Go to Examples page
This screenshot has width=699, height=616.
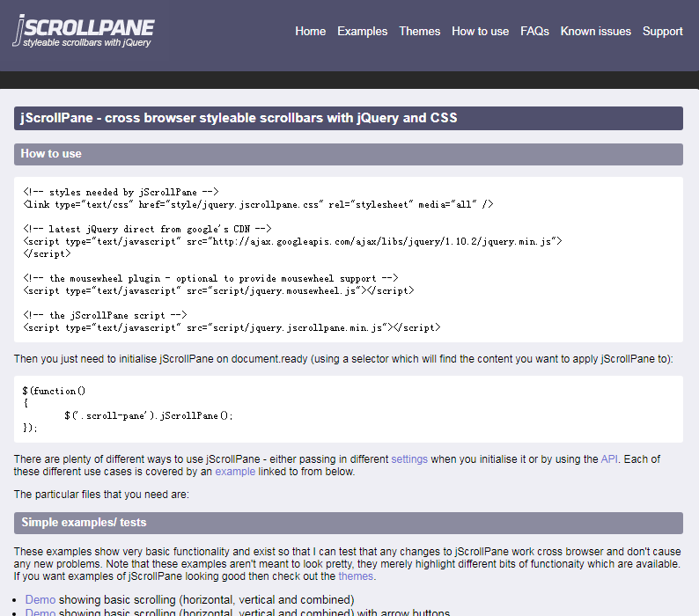coord(362,31)
